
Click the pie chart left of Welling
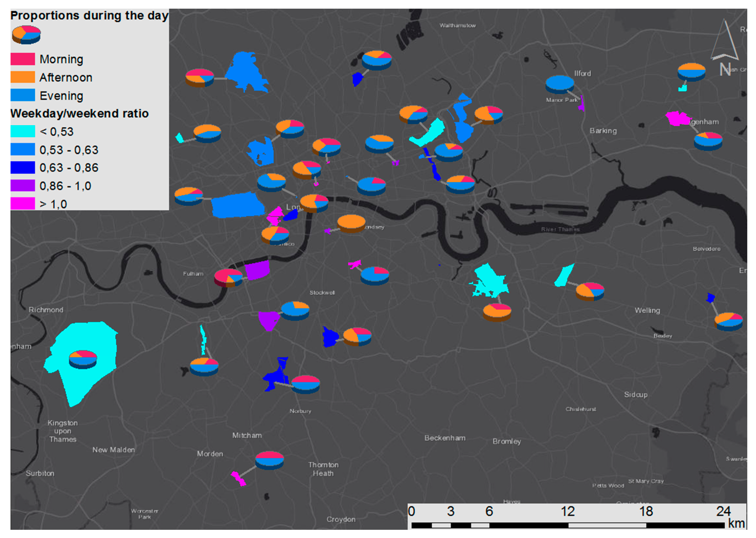coord(590,291)
